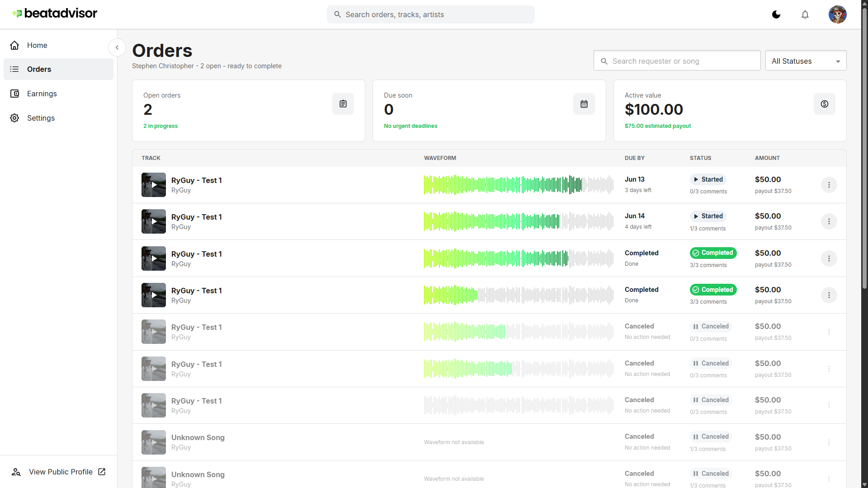Open Settings in sidebar

coord(58,118)
